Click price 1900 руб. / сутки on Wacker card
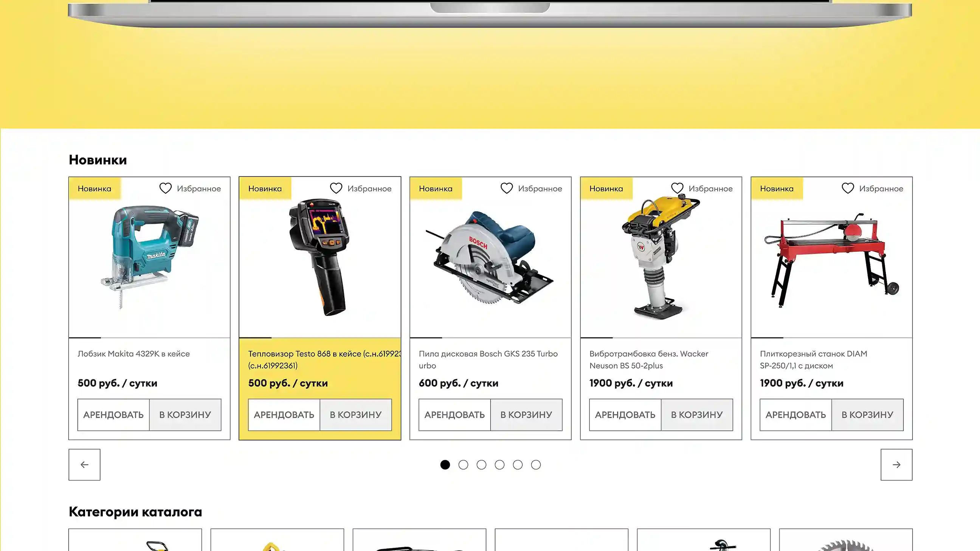The image size is (980, 551). [631, 383]
